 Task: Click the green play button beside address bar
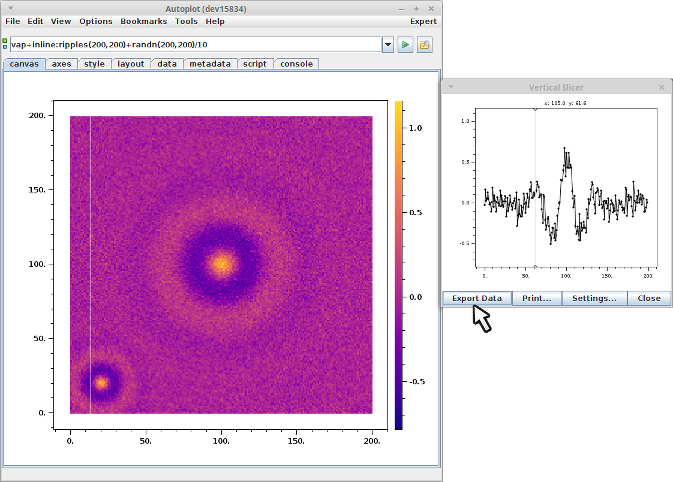405,44
